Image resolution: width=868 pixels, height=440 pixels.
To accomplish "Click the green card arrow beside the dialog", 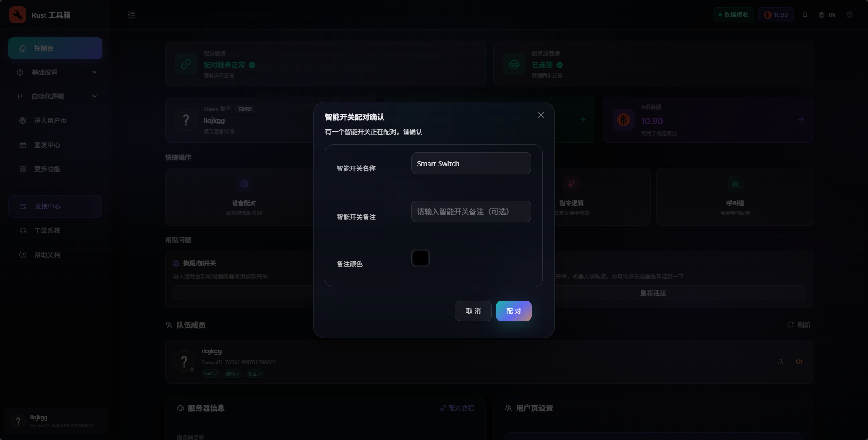I will (582, 120).
